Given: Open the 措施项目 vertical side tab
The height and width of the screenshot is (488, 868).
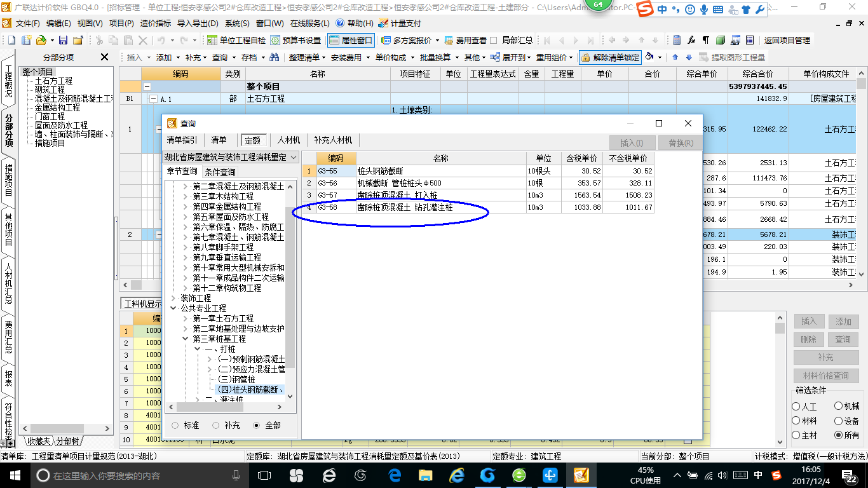Looking at the screenshot, I should [x=8, y=179].
